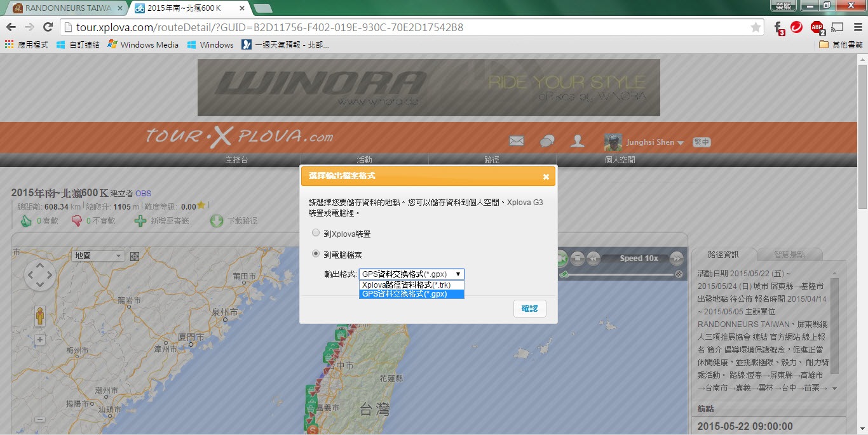Click the user silhouette friends icon
Image resolution: width=868 pixels, height=435 pixels.
pyautogui.click(x=577, y=141)
